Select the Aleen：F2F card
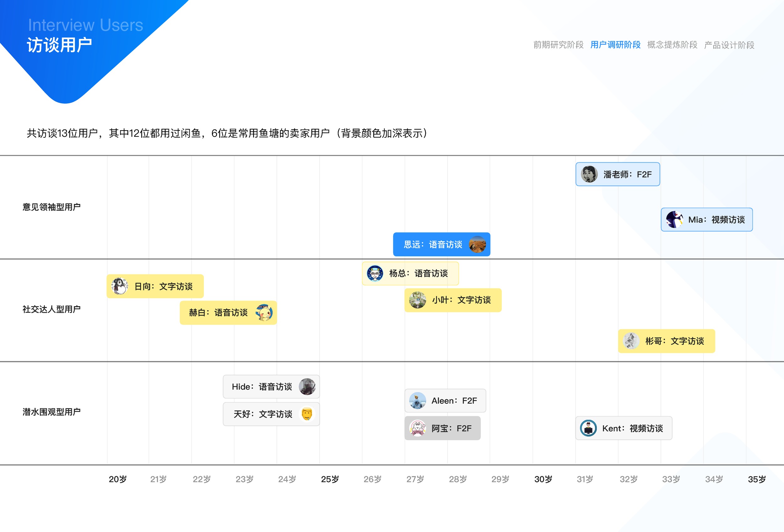 [445, 401]
